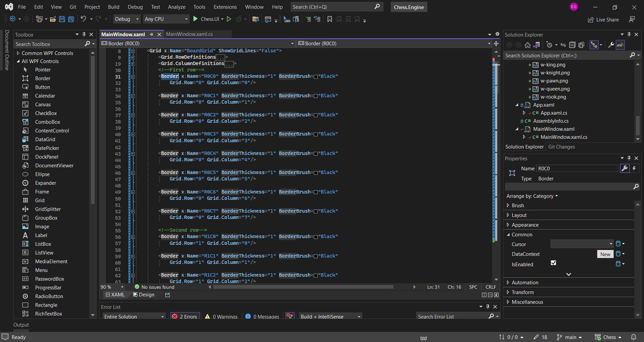Click the Home icon in Solution Explorer
Screen dimensions: 644x342
click(528, 45)
